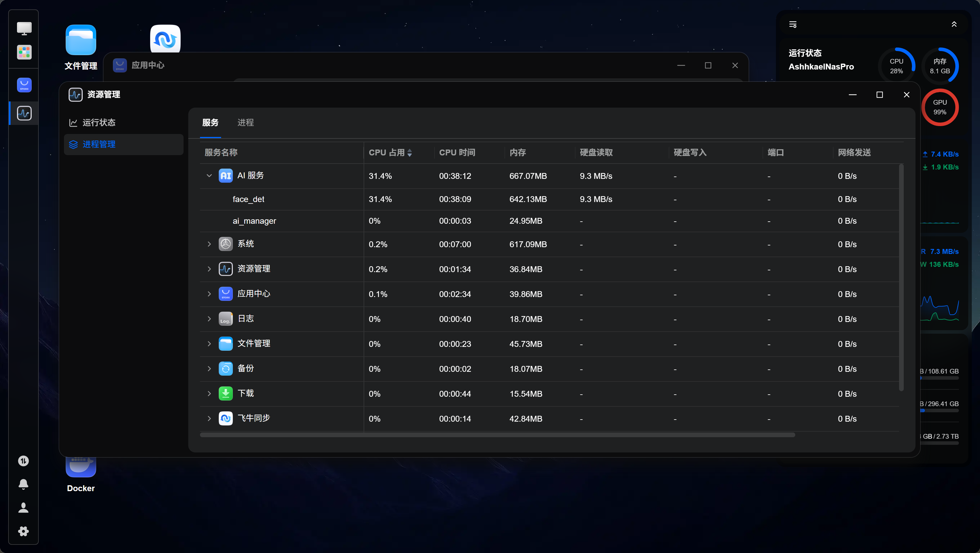This screenshot has width=980, height=553.
Task: Expand the 飞牛同步 service row
Action: pos(209,418)
